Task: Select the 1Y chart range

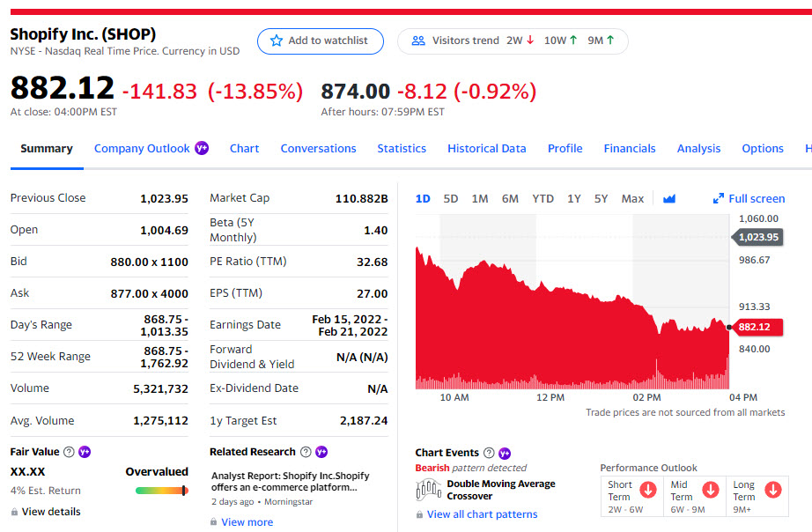Action: click(x=574, y=198)
